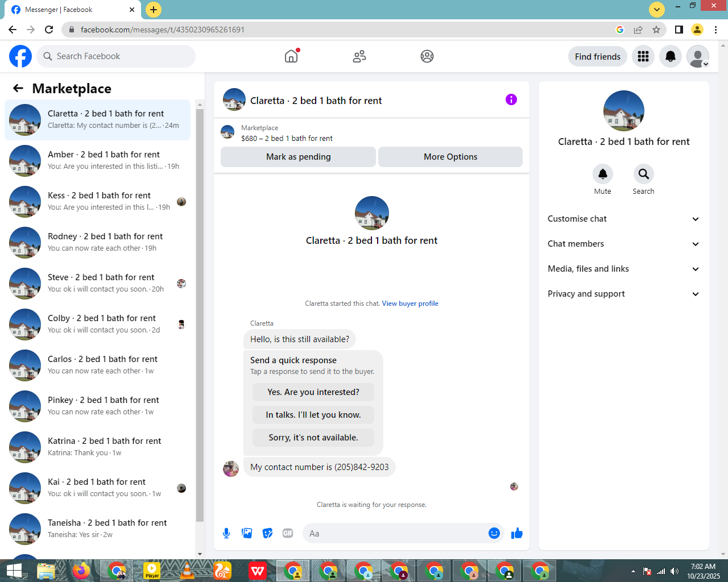728x582 pixels.
Task: Open the View buyer profile link
Action: [410, 304]
